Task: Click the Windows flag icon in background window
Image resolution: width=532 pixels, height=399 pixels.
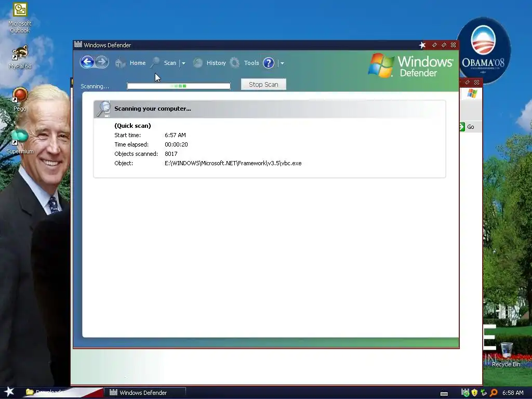Action: [472, 94]
